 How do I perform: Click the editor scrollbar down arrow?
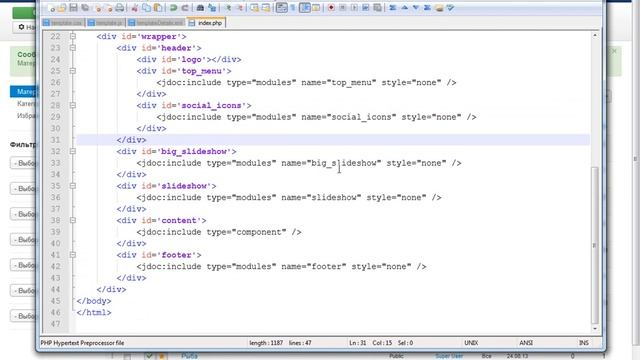tap(595, 329)
